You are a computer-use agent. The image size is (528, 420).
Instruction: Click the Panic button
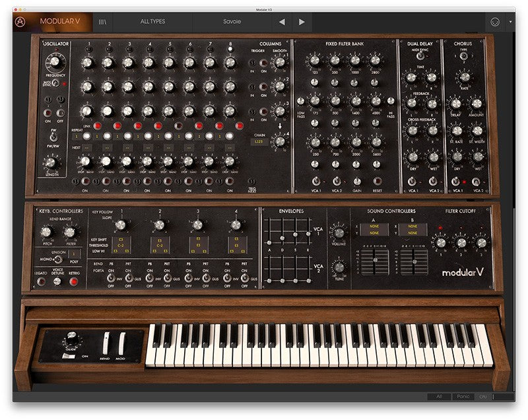[463, 396]
